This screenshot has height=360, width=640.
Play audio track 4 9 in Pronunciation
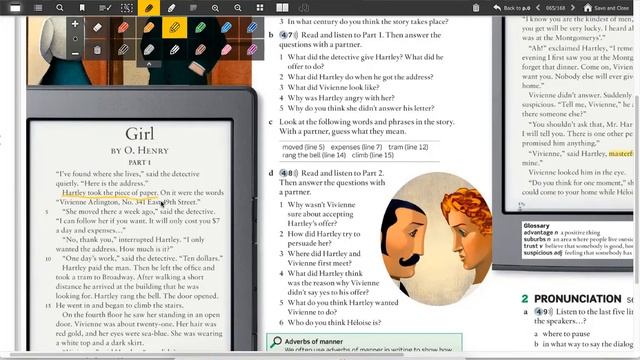[544, 312]
